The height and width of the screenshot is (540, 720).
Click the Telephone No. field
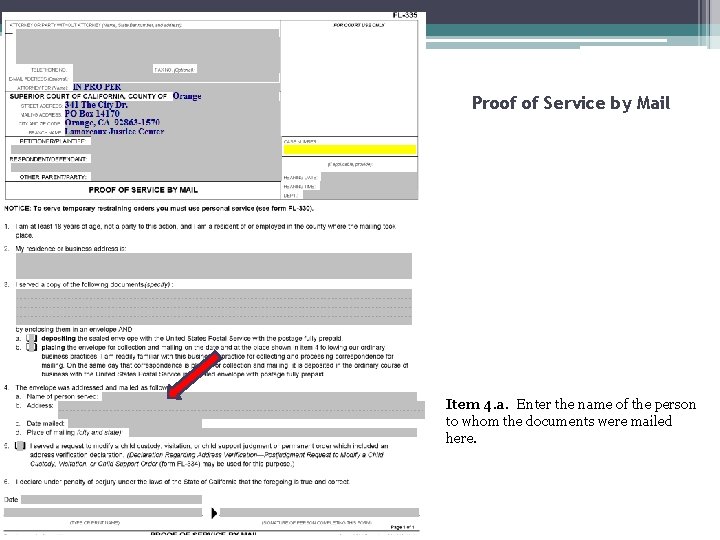click(x=112, y=70)
